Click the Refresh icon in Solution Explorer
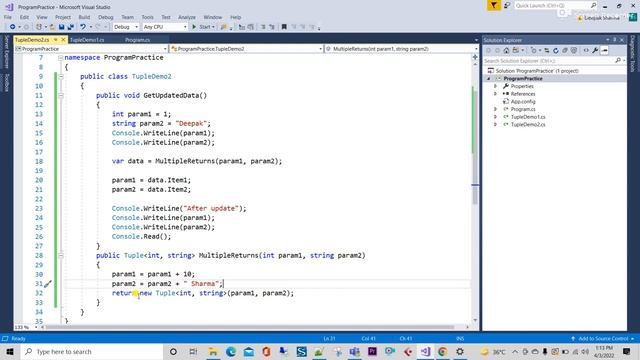 (x=556, y=51)
